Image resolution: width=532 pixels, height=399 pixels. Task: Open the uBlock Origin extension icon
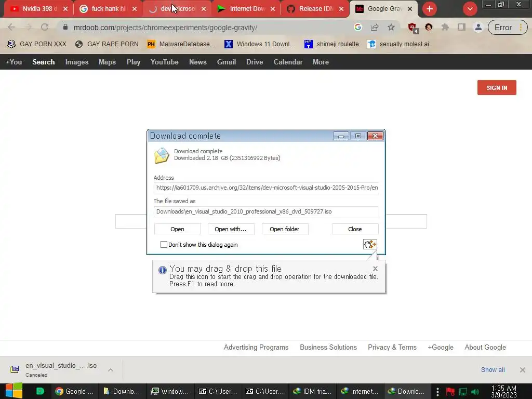pyautogui.click(x=413, y=28)
